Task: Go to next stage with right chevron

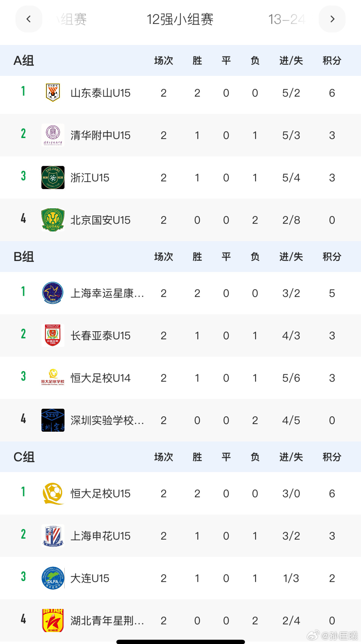Action: coord(332,19)
